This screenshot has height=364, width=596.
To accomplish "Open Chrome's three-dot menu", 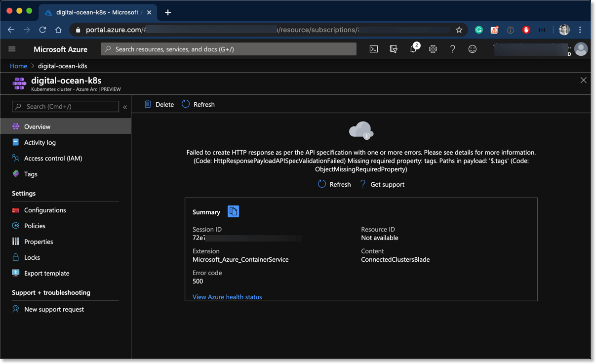I will pos(580,30).
